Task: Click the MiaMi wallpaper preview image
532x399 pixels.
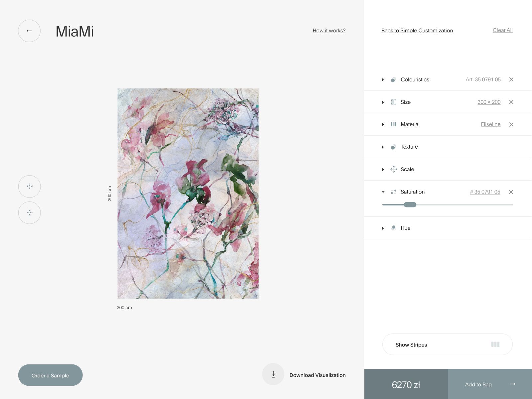Action: click(188, 194)
